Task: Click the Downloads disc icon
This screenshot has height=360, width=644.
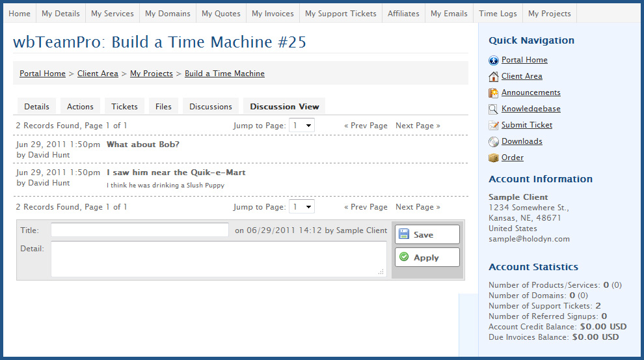Action: tap(493, 142)
